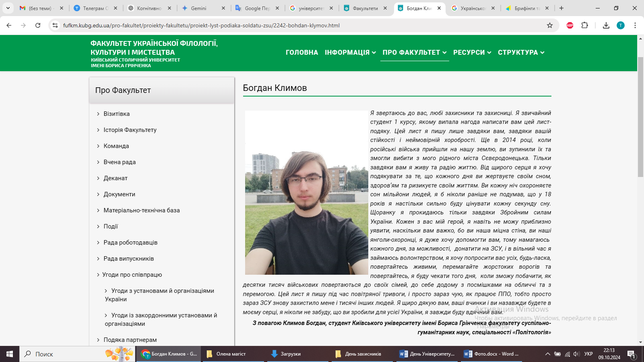Open the Chrome downloads icon

click(606, 25)
